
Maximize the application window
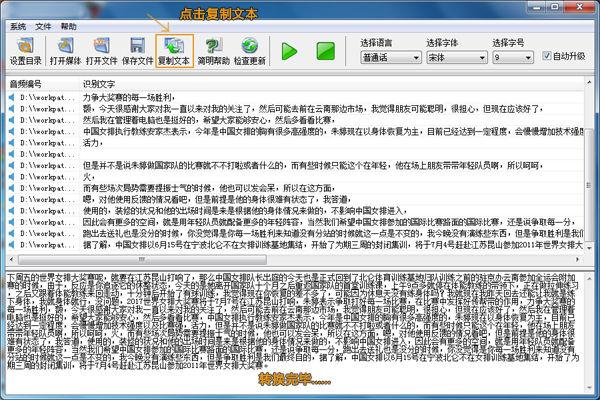click(x=555, y=7)
